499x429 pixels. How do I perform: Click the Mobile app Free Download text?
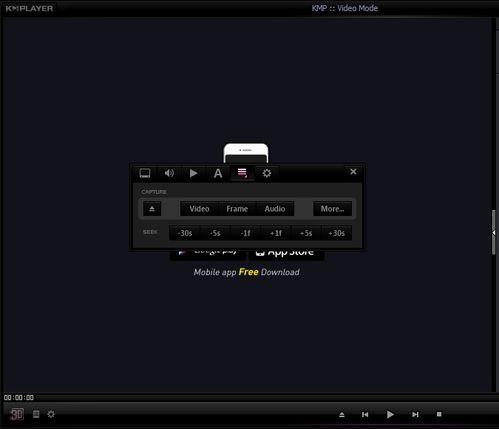[x=246, y=272]
